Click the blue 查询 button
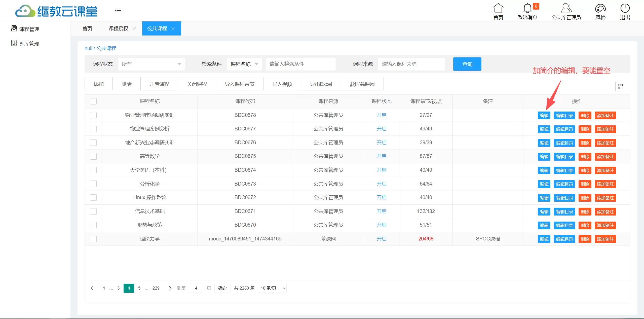 (x=467, y=64)
